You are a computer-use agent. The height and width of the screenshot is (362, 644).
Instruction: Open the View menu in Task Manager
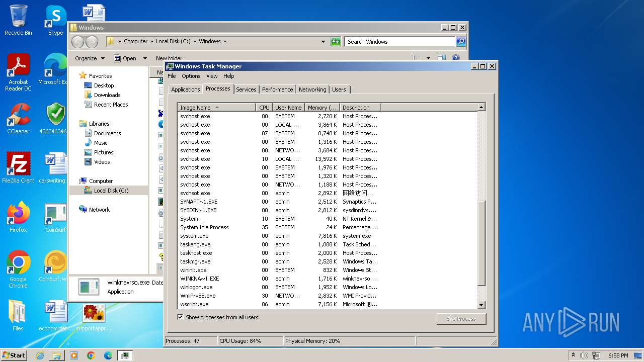212,76
